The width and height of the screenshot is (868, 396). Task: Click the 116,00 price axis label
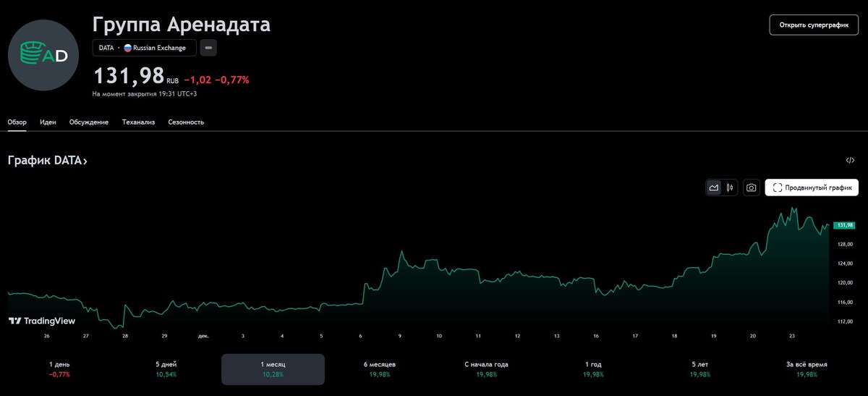pos(845,302)
